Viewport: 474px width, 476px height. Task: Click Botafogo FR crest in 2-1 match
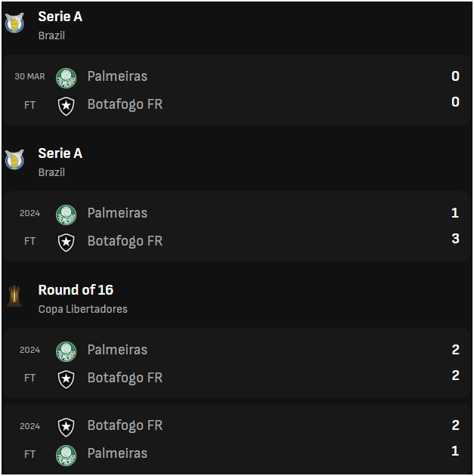point(67,427)
